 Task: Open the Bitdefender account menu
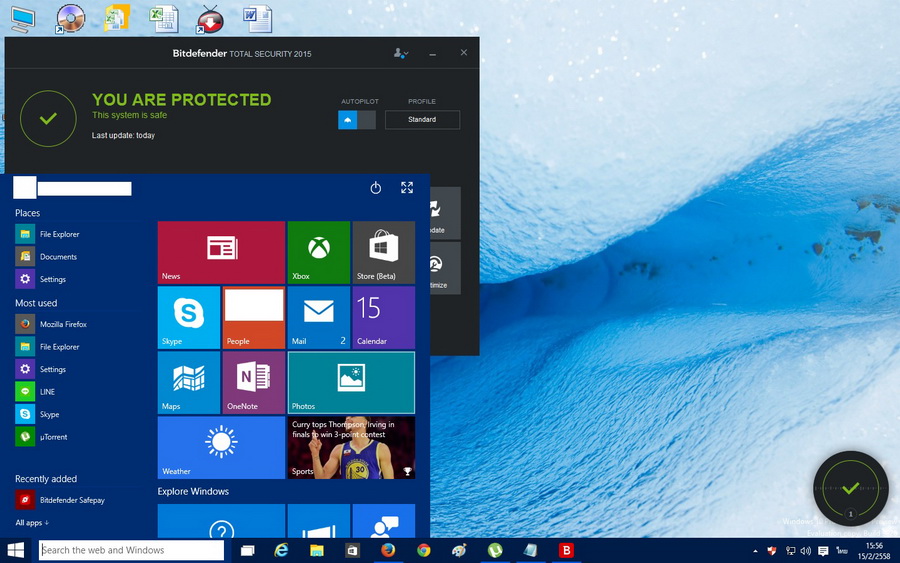click(x=401, y=53)
